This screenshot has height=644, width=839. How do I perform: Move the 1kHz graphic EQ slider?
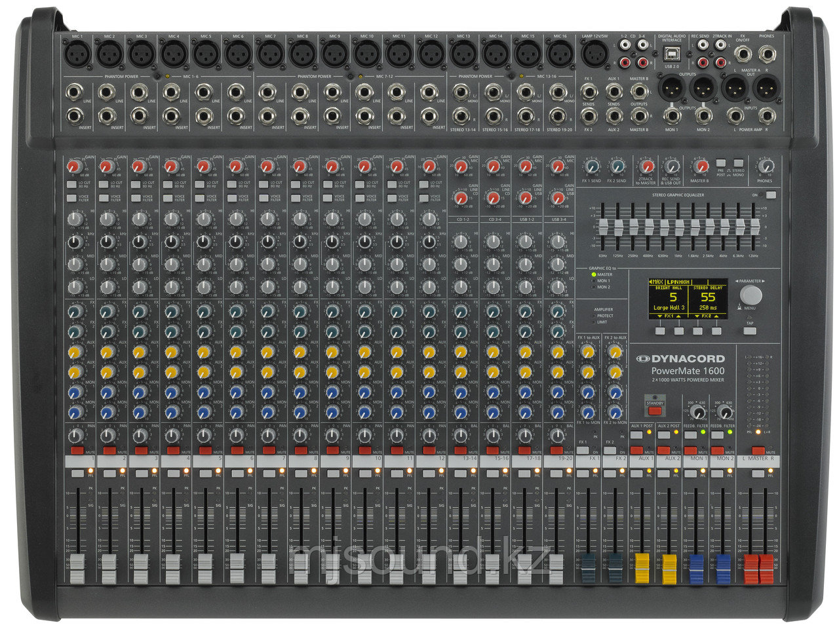pyautogui.click(x=680, y=227)
